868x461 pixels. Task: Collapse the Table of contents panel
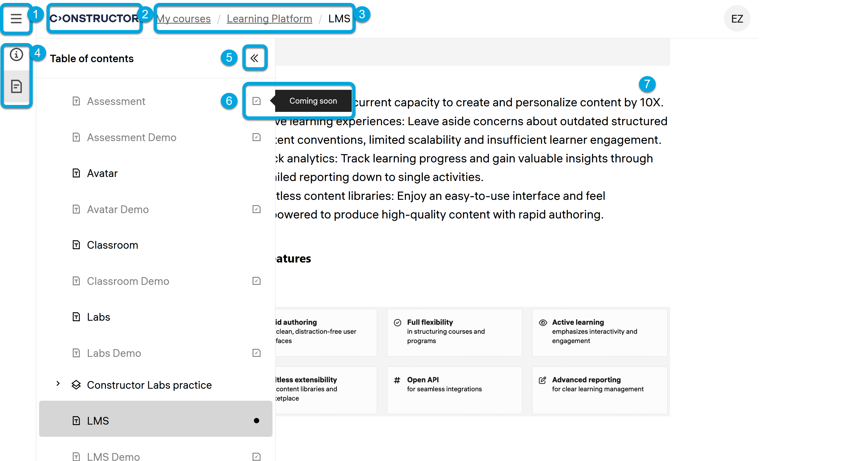click(x=254, y=58)
